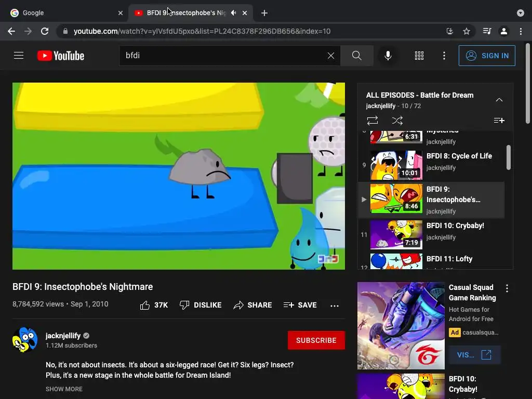This screenshot has width=532, height=399.
Task: Click the DISLIKE thumbs-down button
Action: [x=201, y=305]
